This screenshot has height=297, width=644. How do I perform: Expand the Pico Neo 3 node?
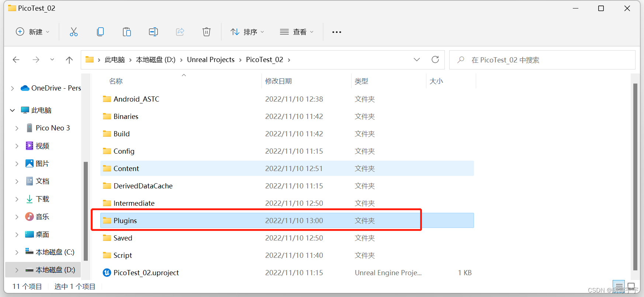(17, 128)
